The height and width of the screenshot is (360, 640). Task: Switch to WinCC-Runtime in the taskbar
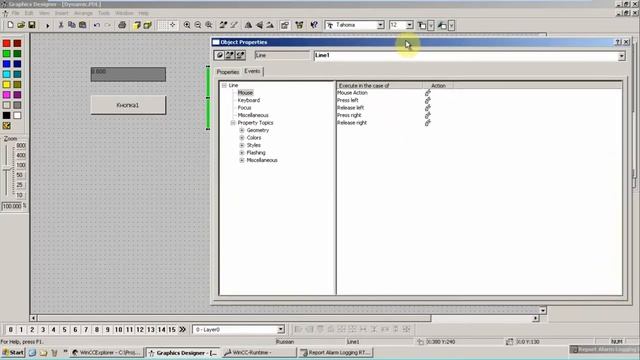(259, 353)
